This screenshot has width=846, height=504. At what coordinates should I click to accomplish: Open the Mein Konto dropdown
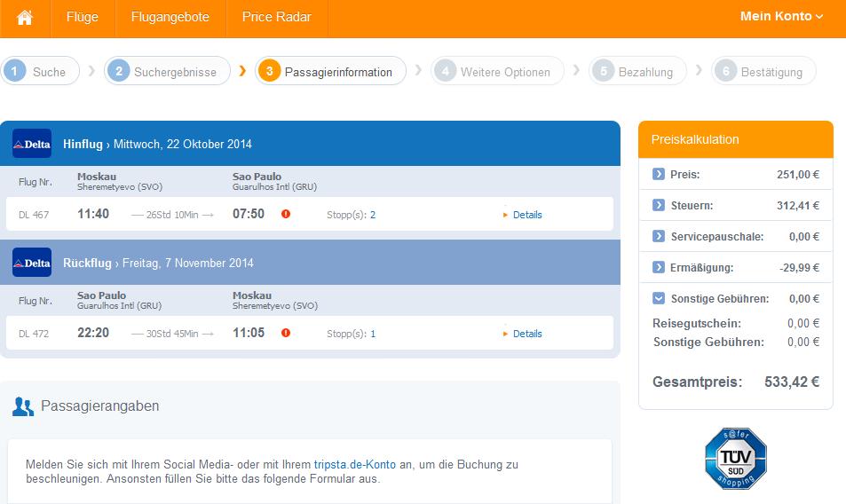(x=781, y=16)
